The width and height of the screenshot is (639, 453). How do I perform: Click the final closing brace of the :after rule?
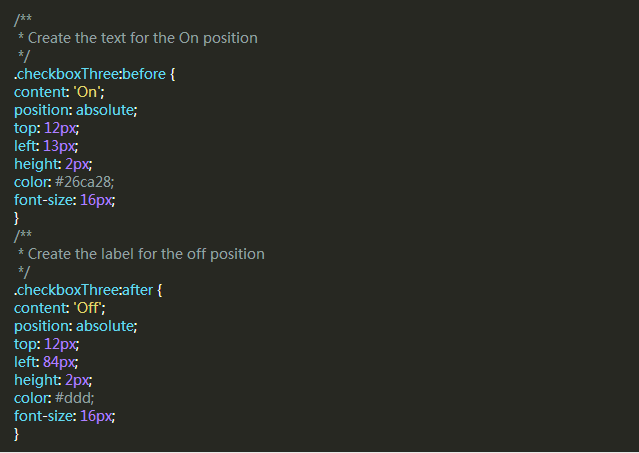coord(17,434)
